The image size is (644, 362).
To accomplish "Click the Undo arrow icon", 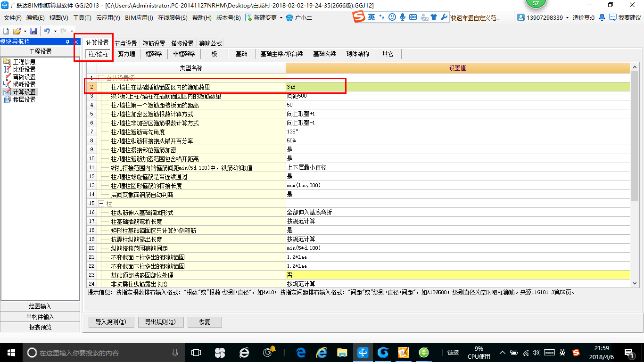I will click(x=47, y=31).
